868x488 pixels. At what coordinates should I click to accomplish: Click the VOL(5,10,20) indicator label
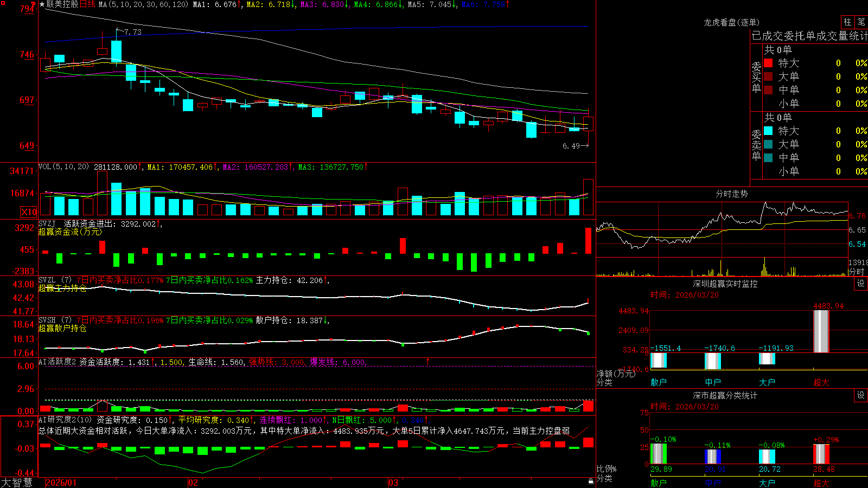click(x=63, y=166)
